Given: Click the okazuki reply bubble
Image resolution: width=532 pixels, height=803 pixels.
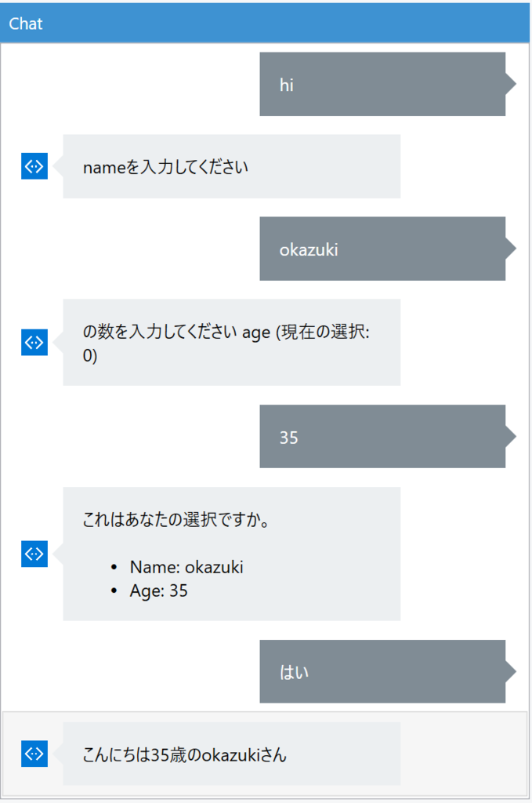Looking at the screenshot, I should (382, 249).
